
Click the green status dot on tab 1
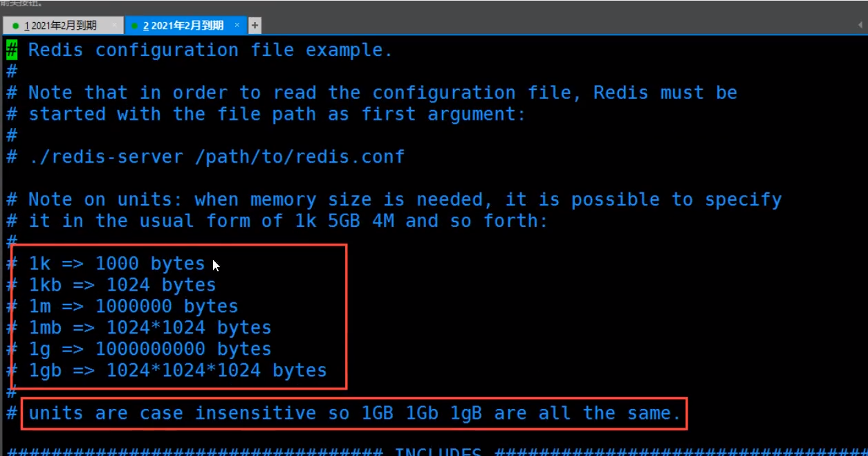[16, 26]
